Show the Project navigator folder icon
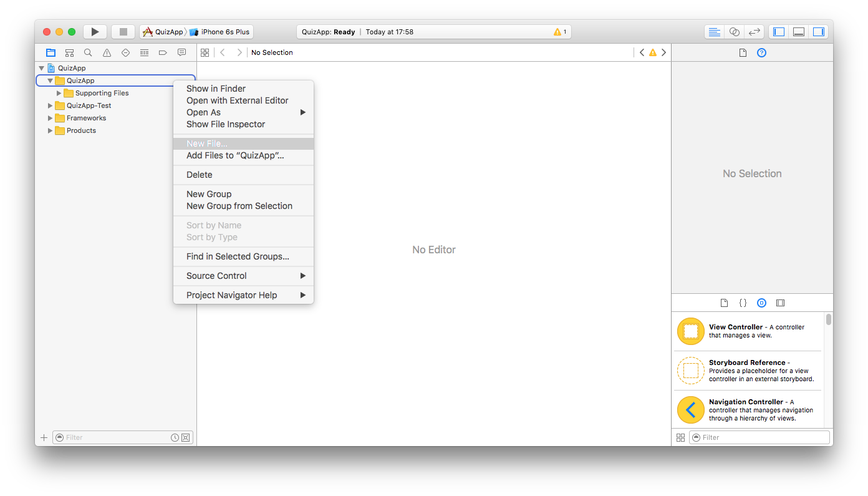Screen dimensions: 868x496 (x=51, y=52)
